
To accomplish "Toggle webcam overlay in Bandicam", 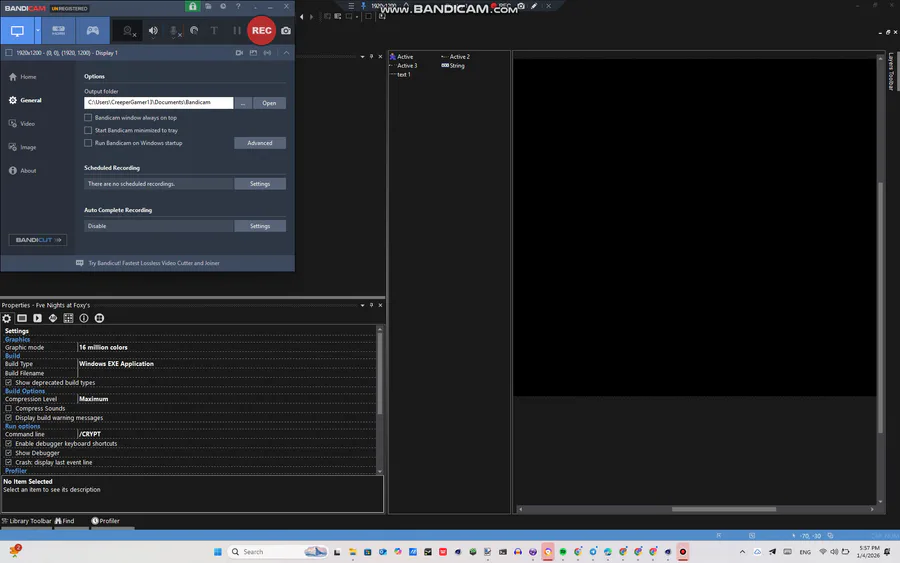I will click(129, 31).
